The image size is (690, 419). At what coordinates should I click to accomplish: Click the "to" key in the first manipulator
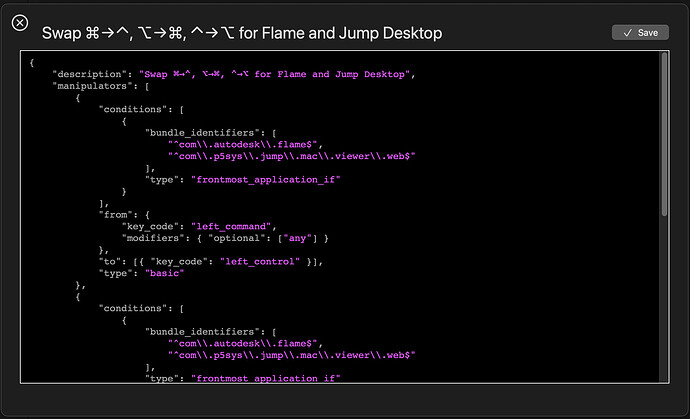[110, 261]
